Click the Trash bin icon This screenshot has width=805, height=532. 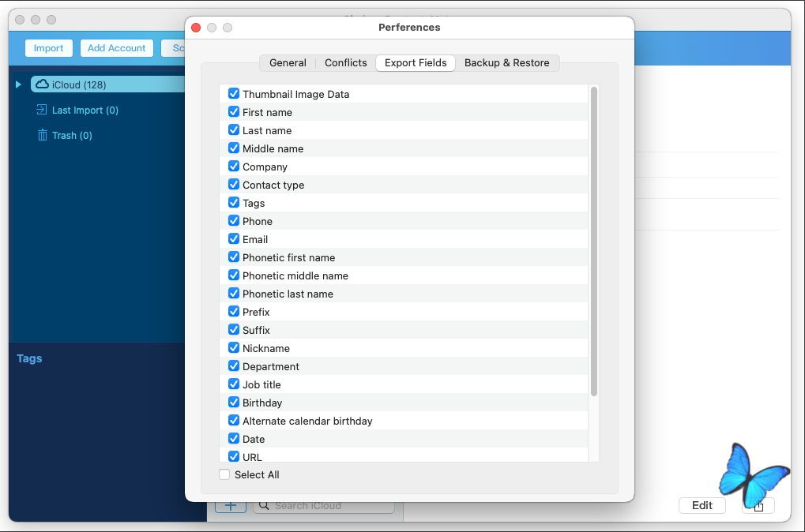pyautogui.click(x=42, y=135)
